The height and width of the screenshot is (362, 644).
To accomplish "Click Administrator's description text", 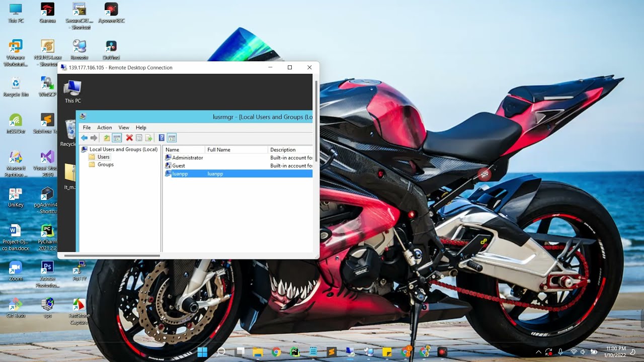I will 291,158.
